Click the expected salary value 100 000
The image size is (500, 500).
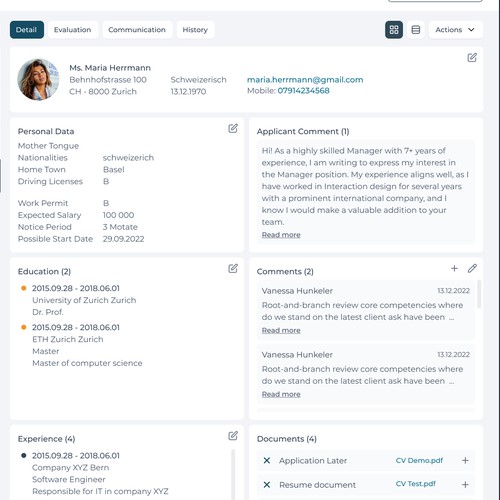[118, 215]
